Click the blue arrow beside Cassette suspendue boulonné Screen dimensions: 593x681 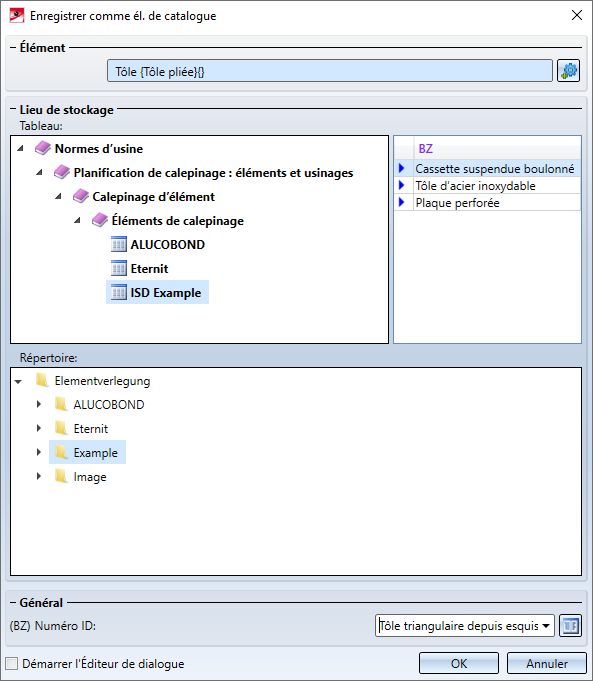pyautogui.click(x=401, y=168)
